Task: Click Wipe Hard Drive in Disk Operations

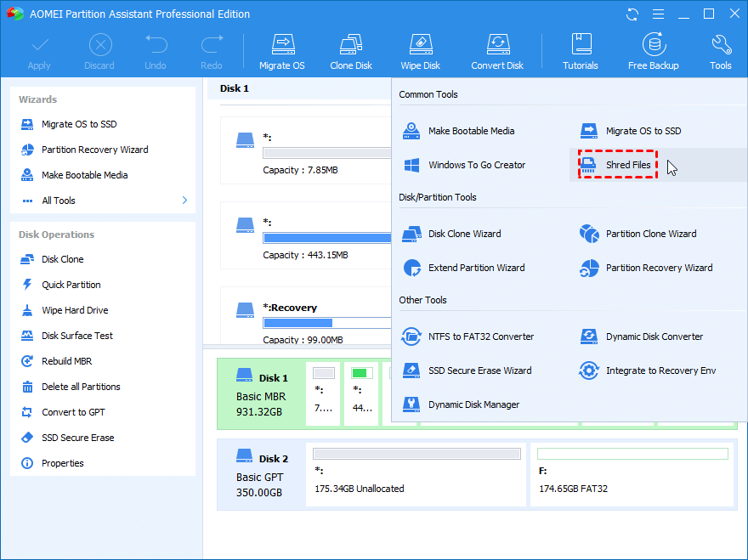Action: click(75, 310)
